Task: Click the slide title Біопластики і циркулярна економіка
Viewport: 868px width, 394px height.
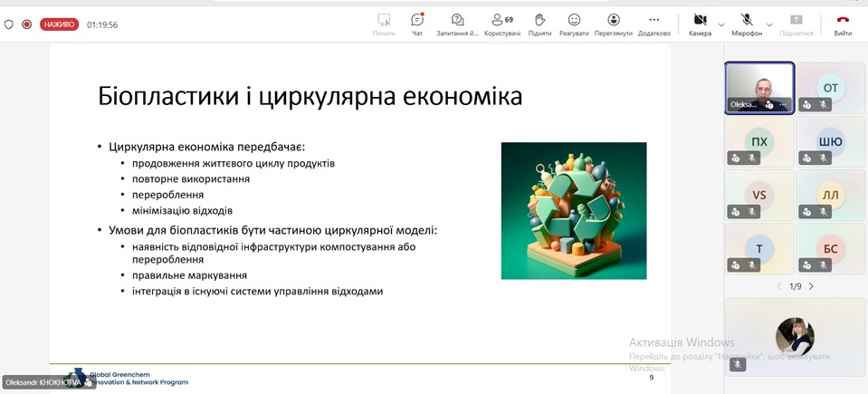Action: click(x=310, y=96)
